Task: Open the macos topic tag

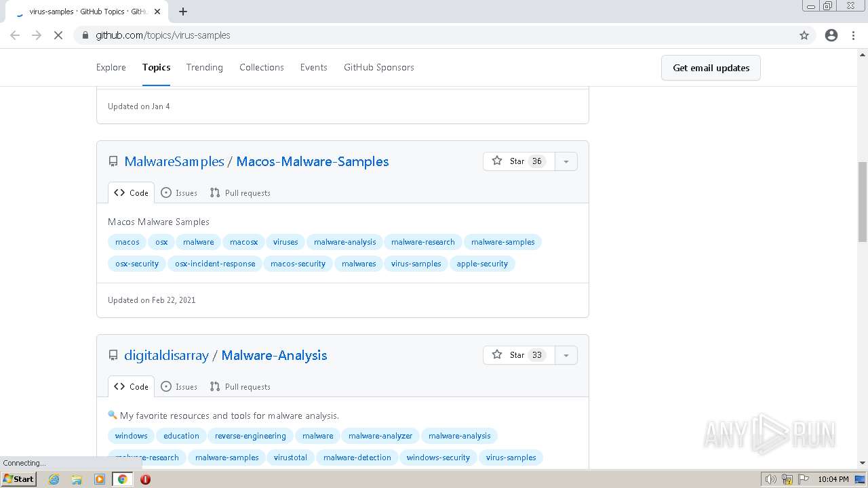Action: [127, 242]
